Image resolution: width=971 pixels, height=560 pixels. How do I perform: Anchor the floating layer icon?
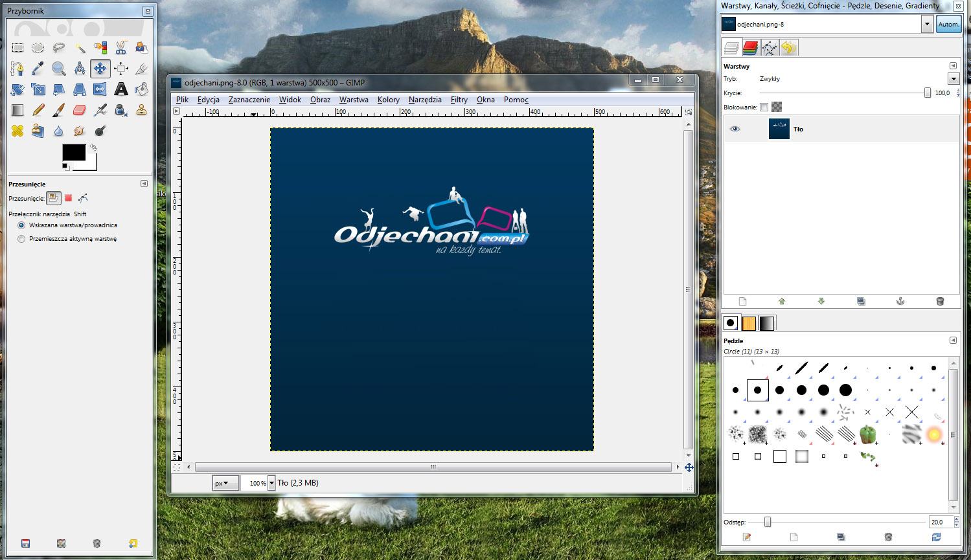click(x=900, y=301)
